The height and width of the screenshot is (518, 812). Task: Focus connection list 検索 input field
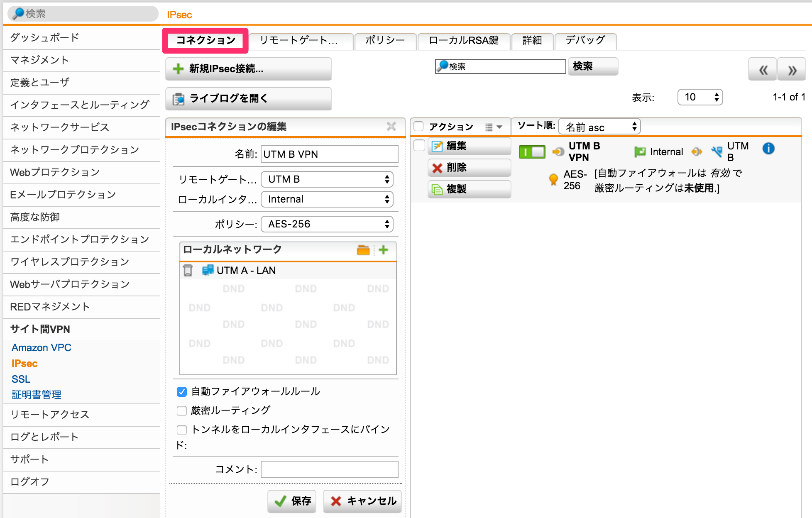[x=500, y=66]
